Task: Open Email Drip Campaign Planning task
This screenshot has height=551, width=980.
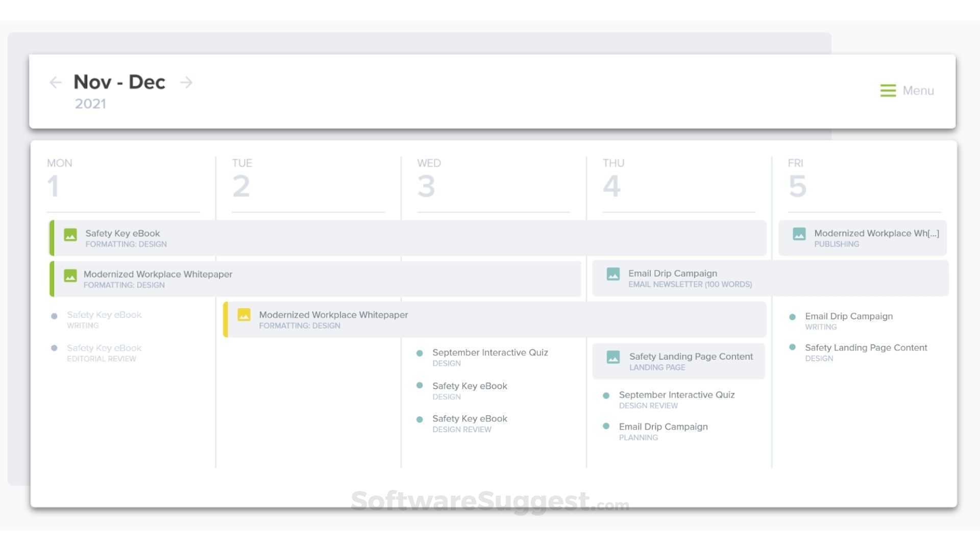Action: [x=663, y=427]
